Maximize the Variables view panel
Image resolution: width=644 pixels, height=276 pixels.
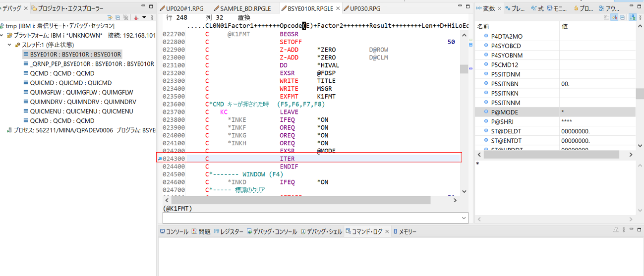pos(639,6)
